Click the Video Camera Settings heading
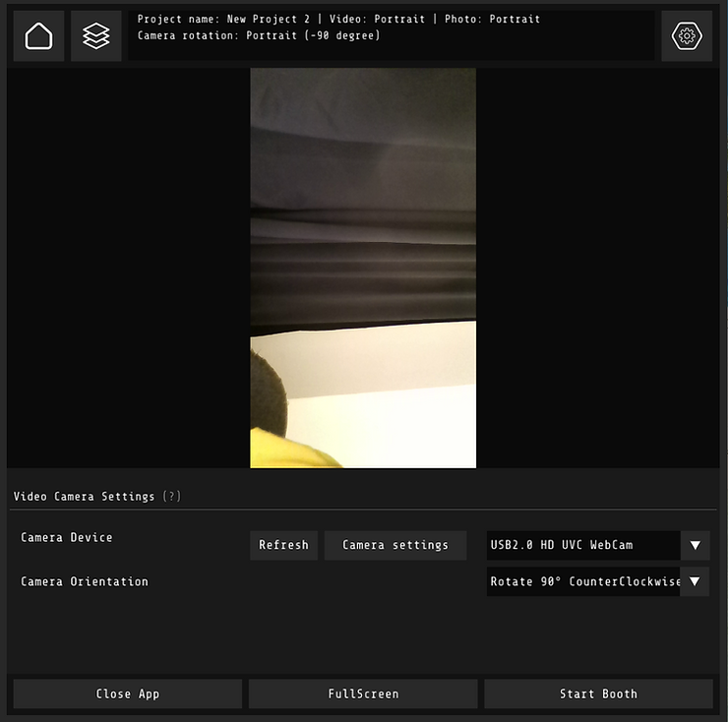The width and height of the screenshot is (728, 722). (x=84, y=497)
